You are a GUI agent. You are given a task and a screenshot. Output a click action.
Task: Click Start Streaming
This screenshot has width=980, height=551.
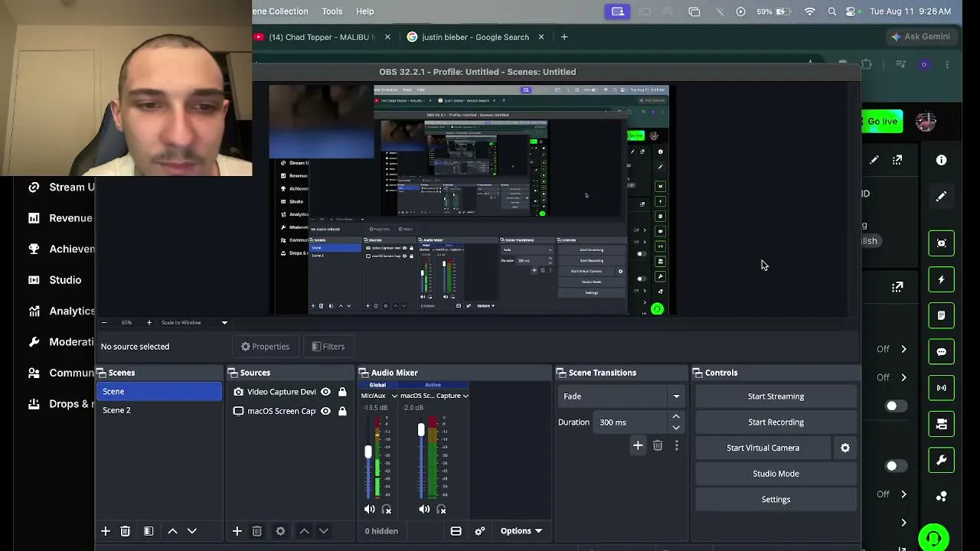tap(776, 396)
